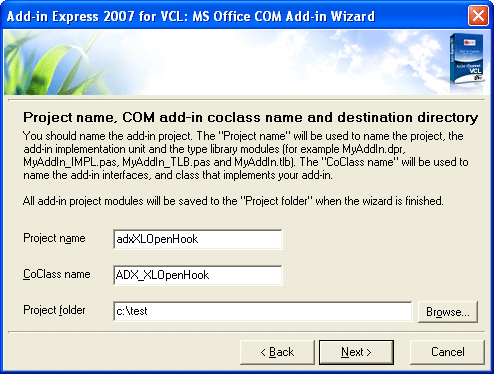The height and width of the screenshot is (374, 494).
Task: Click the wizard title bar text
Action: coord(191,16)
